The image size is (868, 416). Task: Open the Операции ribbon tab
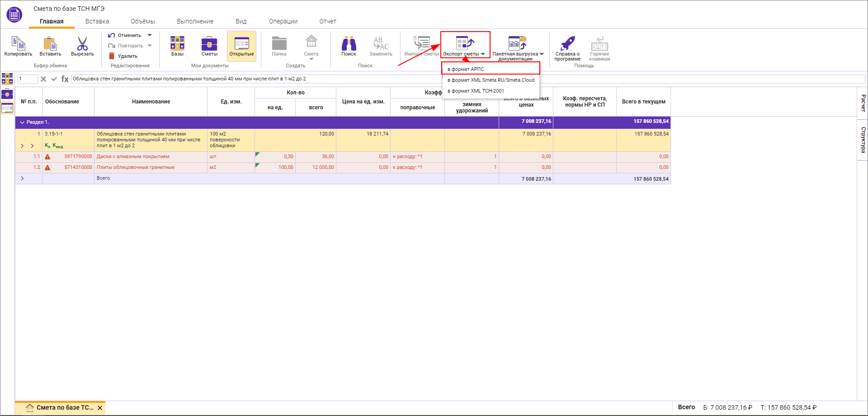point(283,21)
